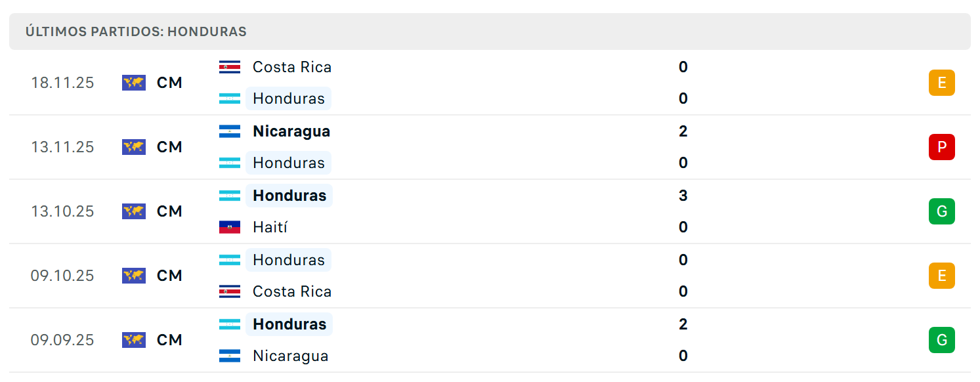This screenshot has height=382, width=980.
Task: Select the highlighted Honduras name in 09.09.25 match
Action: point(289,324)
